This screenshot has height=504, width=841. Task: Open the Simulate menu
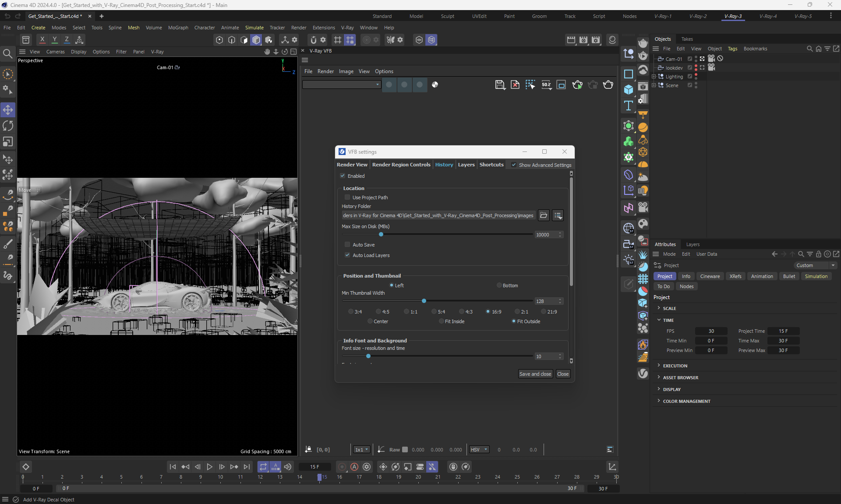(254, 28)
